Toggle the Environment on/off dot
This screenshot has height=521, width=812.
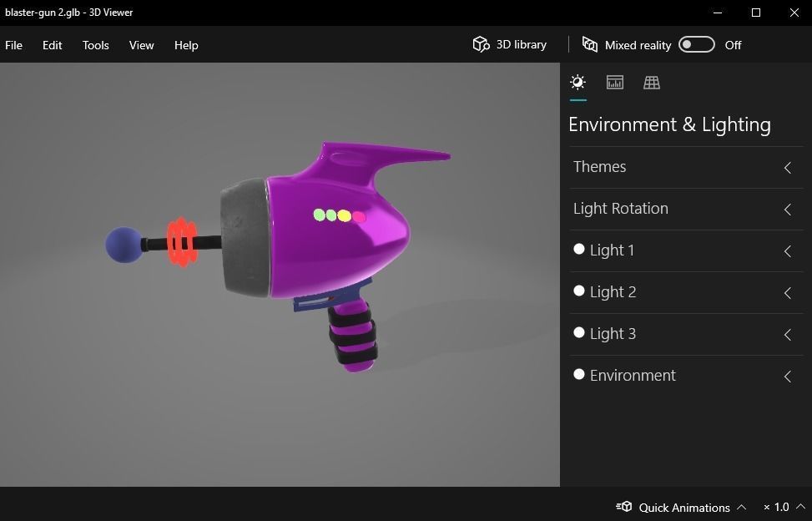(579, 374)
